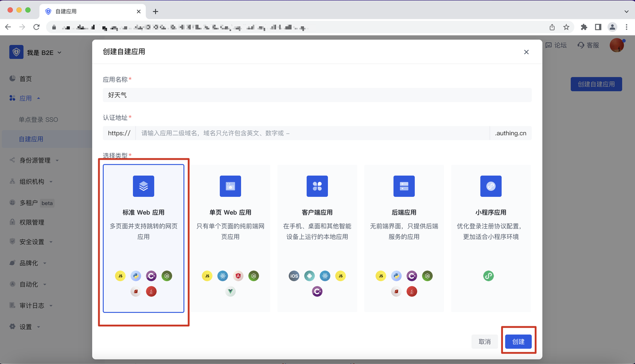Go to 权限管理 in sidebar
The image size is (635, 364).
tap(32, 222)
